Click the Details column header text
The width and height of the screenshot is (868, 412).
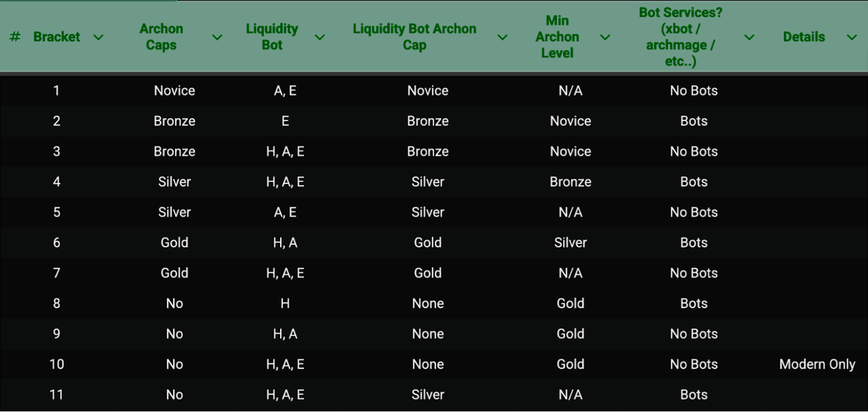point(804,37)
